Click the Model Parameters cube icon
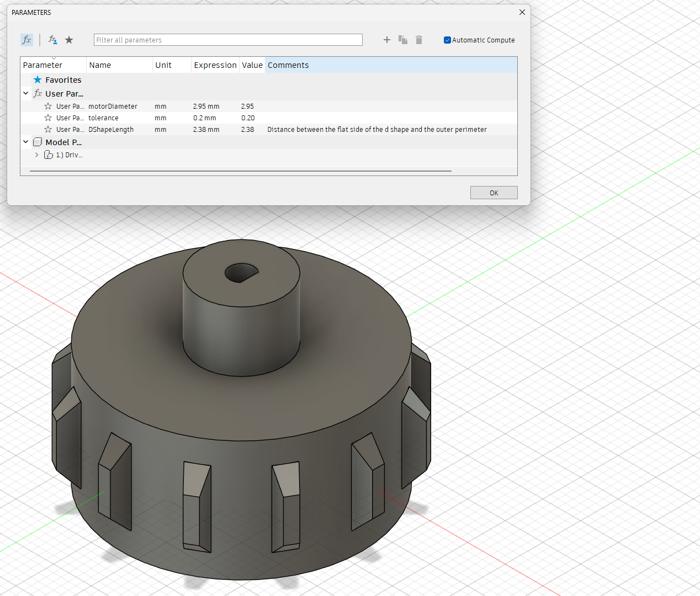Screen dimensions: 700x596 [x=37, y=141]
